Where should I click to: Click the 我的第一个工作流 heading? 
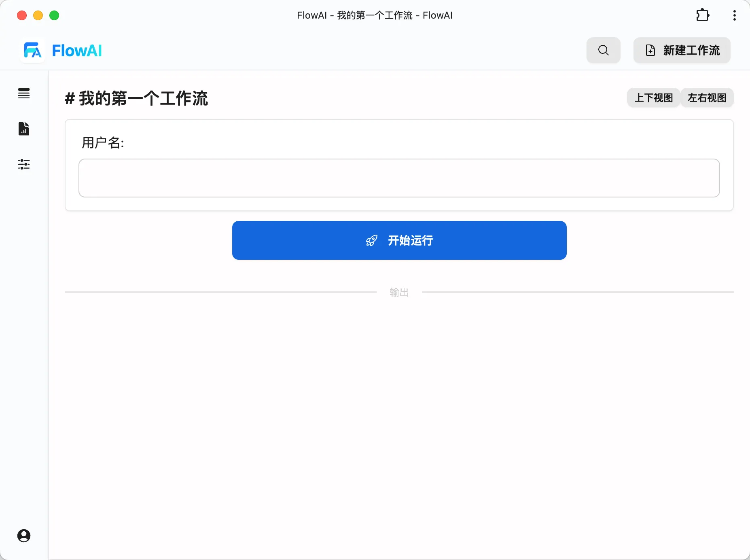[x=136, y=98]
